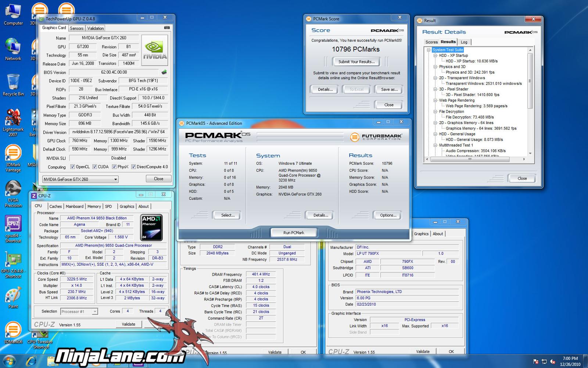Click the CPU-Z title bar icon
Screen dimensions: 588x368
pyautogui.click(x=34, y=196)
